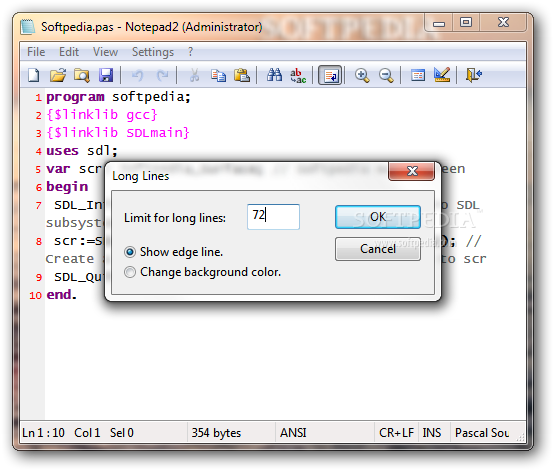The height and width of the screenshot is (471, 554).
Task: Click the 'end.' keyword on line 10
Action: [x=61, y=294]
